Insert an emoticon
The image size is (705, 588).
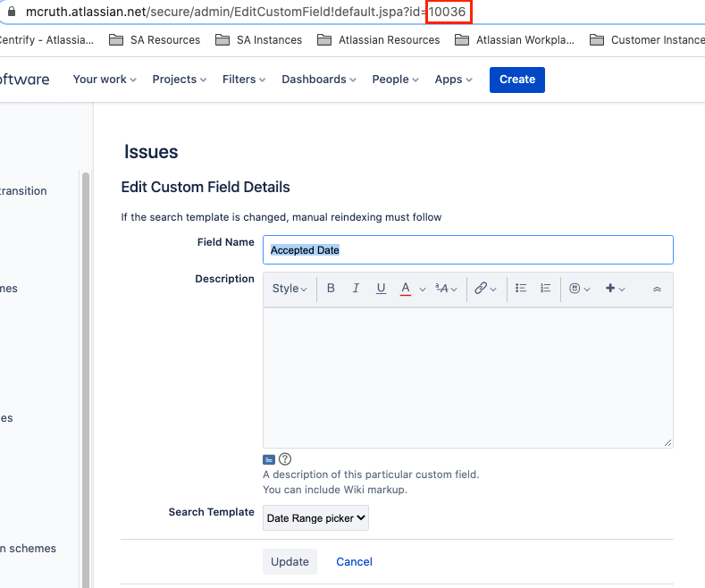click(x=575, y=288)
